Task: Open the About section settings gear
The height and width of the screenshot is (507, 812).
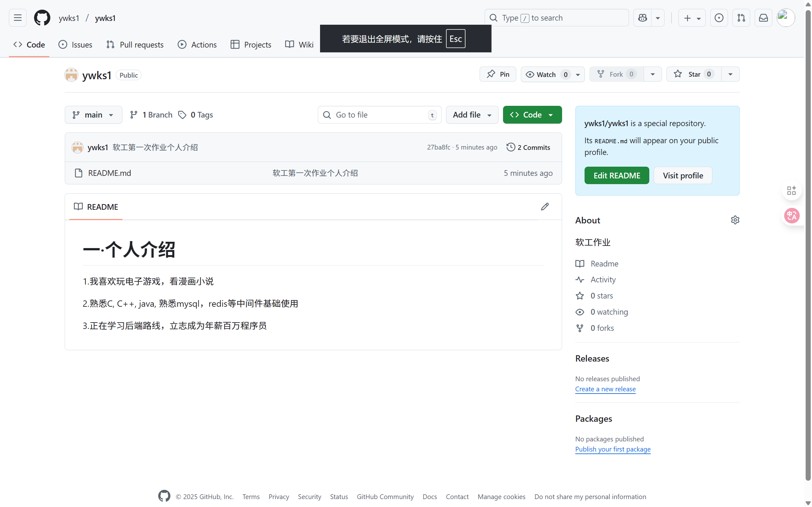Action: coord(735,220)
